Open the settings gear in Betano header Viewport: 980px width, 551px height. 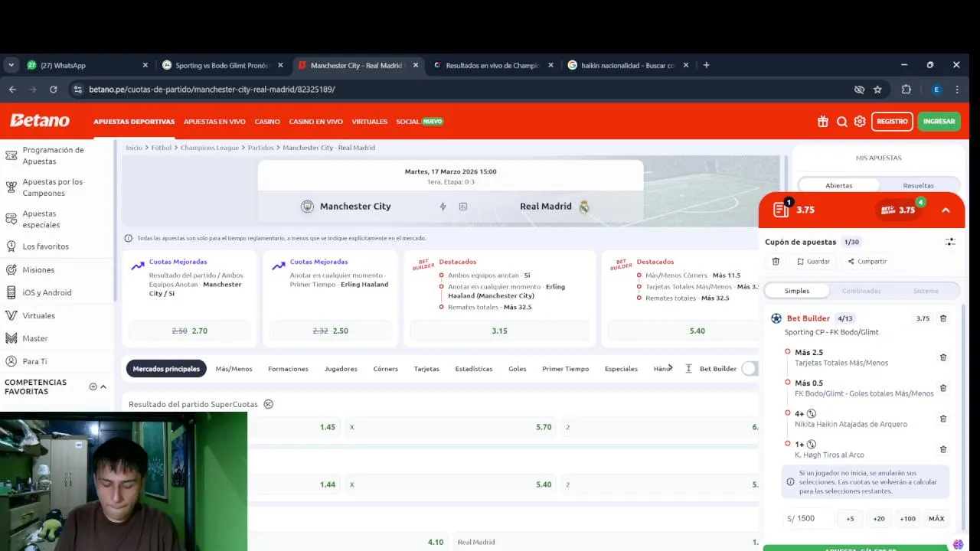pyautogui.click(x=860, y=122)
